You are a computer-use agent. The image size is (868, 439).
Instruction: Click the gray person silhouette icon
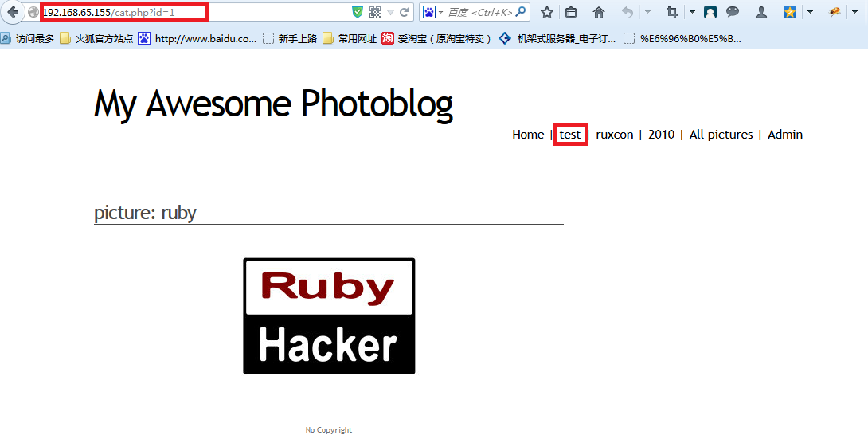(761, 12)
